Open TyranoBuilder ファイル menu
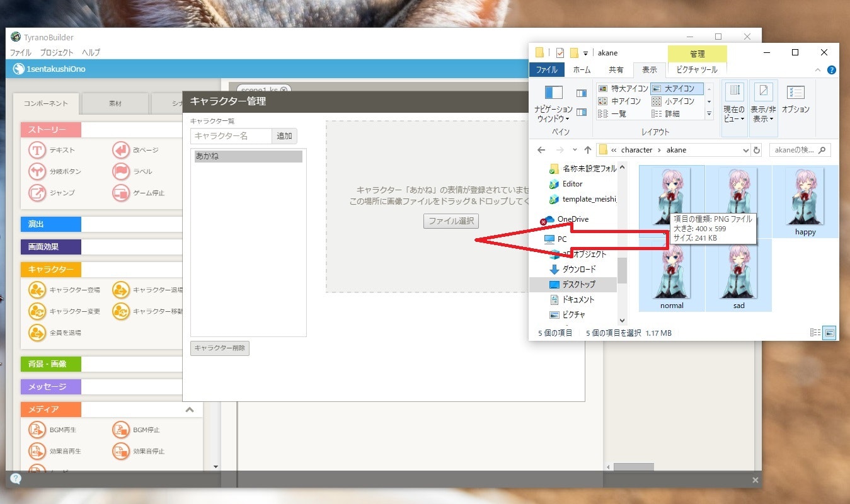 [21, 53]
